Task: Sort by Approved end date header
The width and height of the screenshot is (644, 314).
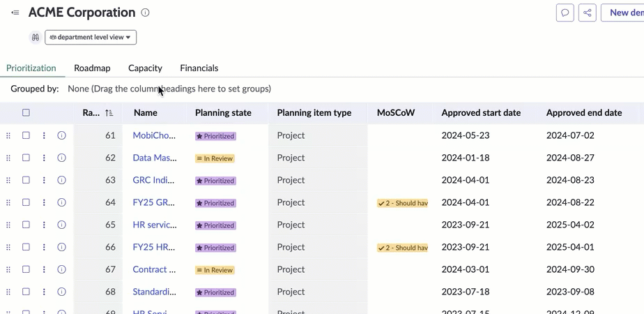Action: (x=584, y=112)
